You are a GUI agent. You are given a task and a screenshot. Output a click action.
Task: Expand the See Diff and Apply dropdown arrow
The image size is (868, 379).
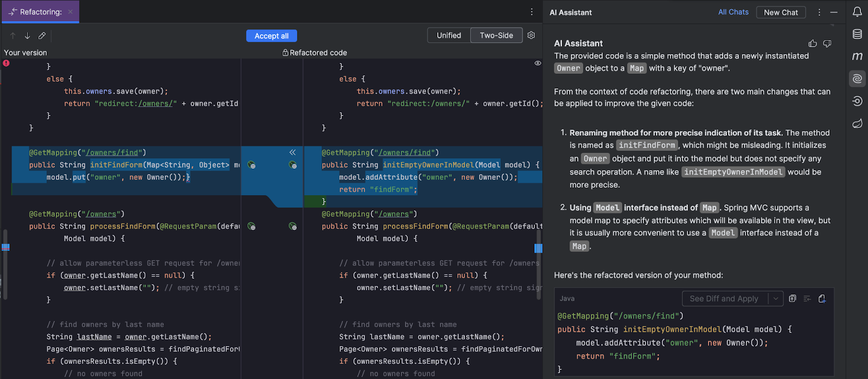point(776,298)
